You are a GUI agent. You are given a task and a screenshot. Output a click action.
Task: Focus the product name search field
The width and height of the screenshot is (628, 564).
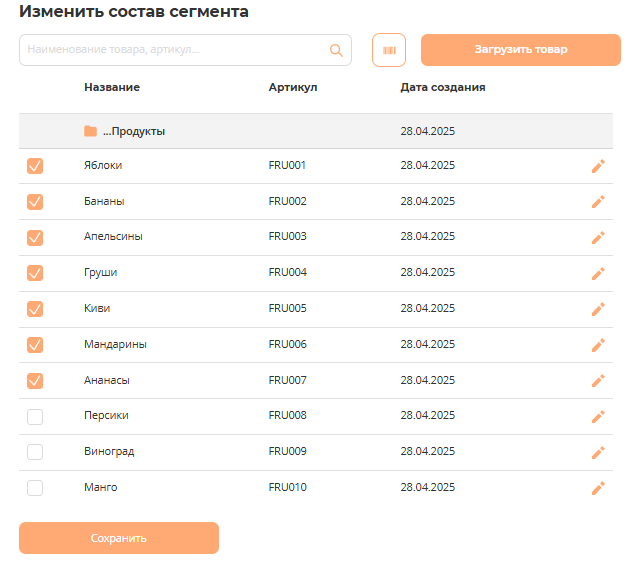(175, 50)
